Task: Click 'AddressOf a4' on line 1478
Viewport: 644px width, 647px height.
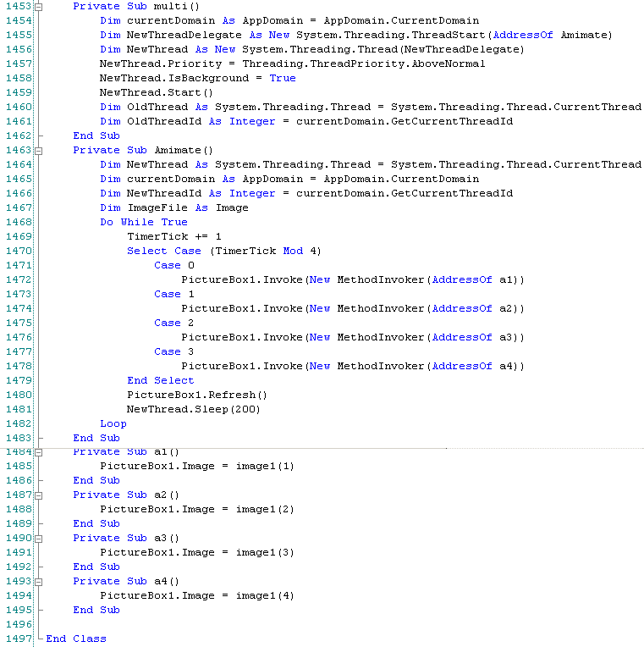Action: tap(472, 367)
